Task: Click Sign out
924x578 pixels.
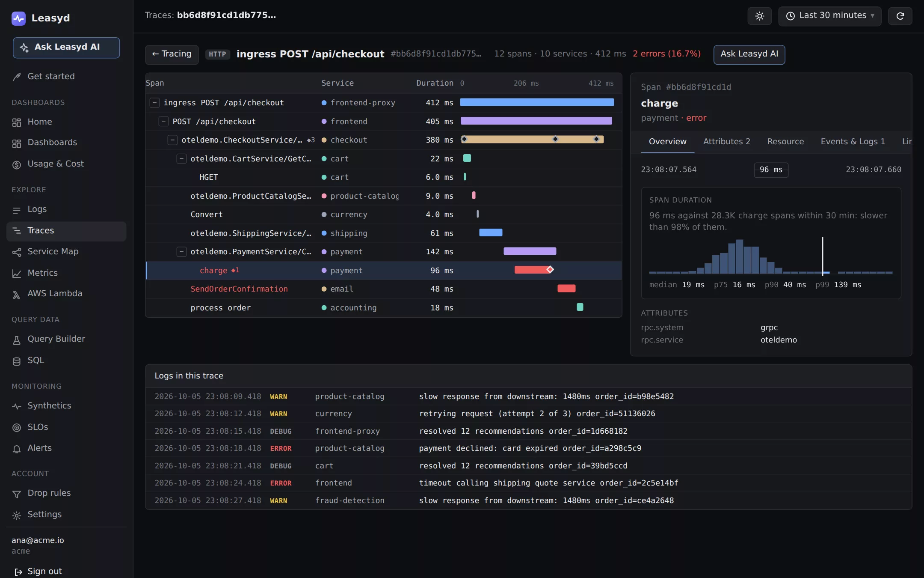Action: (38, 571)
